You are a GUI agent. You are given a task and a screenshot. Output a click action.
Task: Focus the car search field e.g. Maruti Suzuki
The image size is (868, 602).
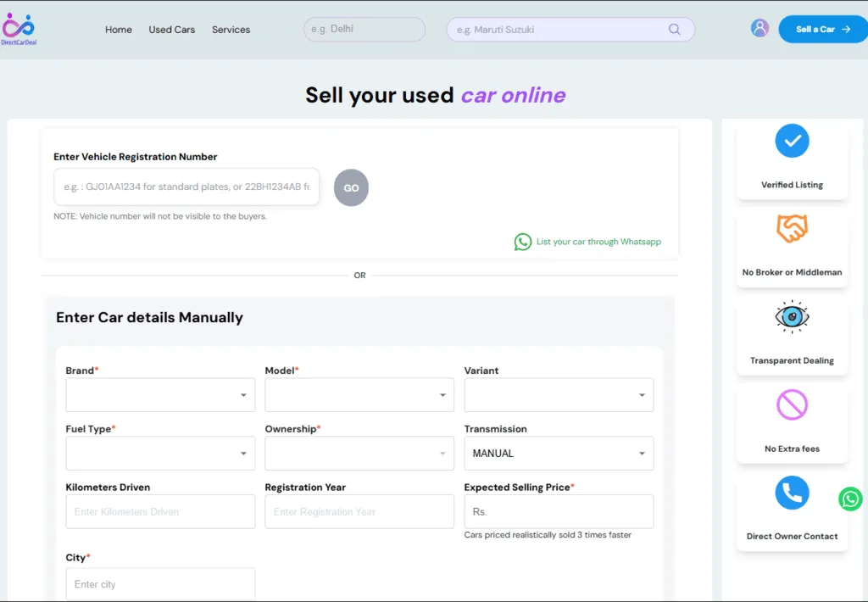click(570, 30)
